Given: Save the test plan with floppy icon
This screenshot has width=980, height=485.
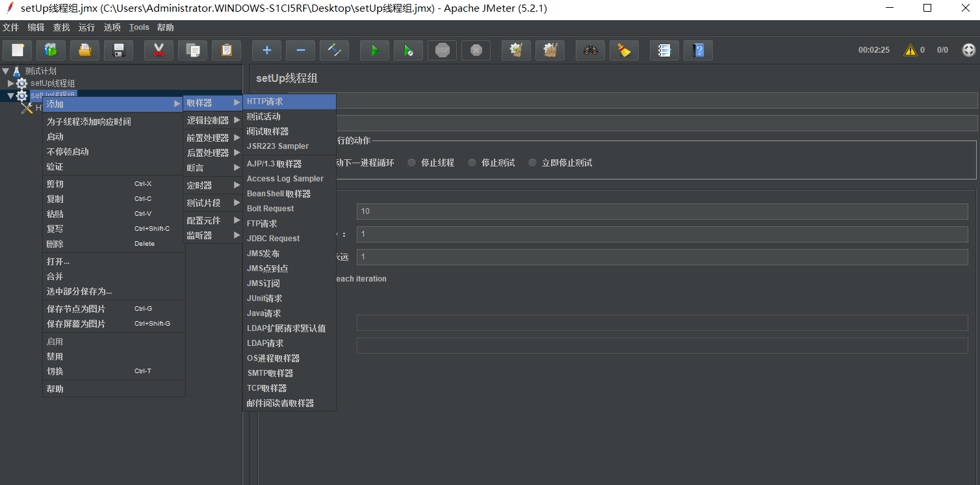Looking at the screenshot, I should [x=119, y=50].
